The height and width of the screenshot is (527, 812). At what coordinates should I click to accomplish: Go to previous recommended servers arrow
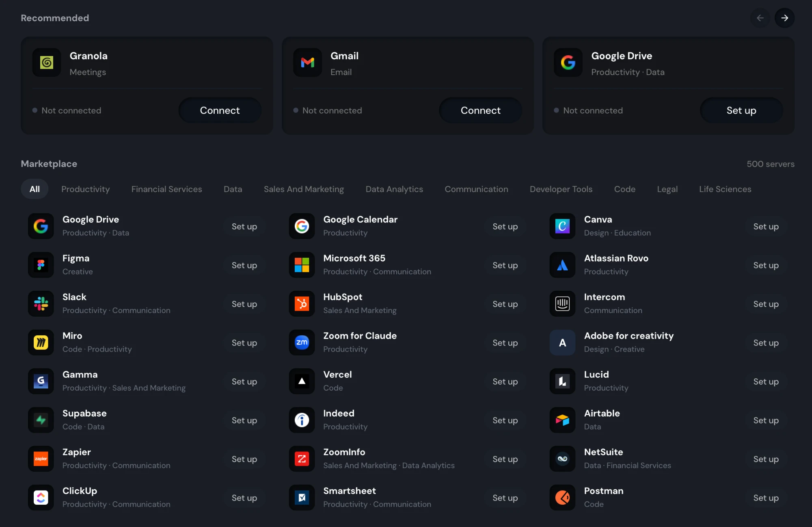[x=760, y=18]
